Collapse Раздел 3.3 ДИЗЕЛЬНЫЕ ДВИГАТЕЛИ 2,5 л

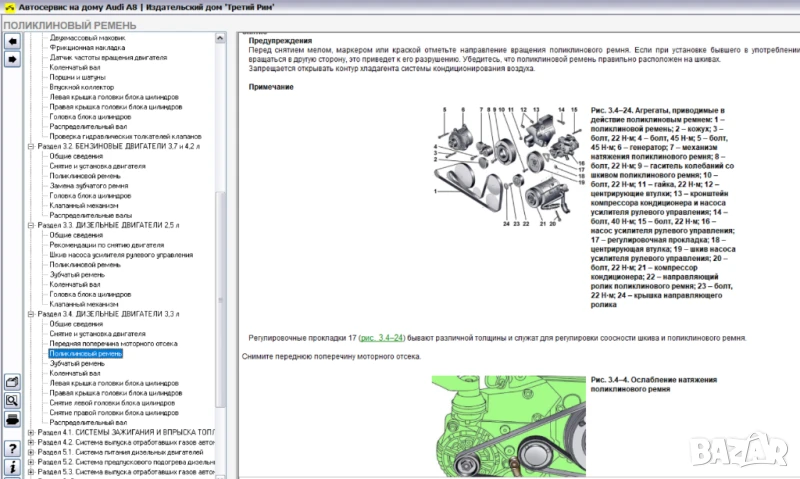(31, 225)
